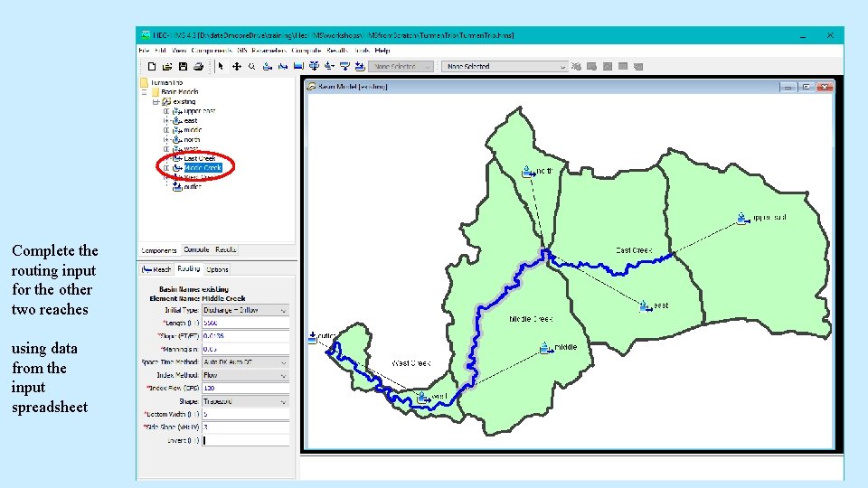This screenshot has width=868, height=488.
Task: Select the middle subbasin tree node
Action: 193,130
